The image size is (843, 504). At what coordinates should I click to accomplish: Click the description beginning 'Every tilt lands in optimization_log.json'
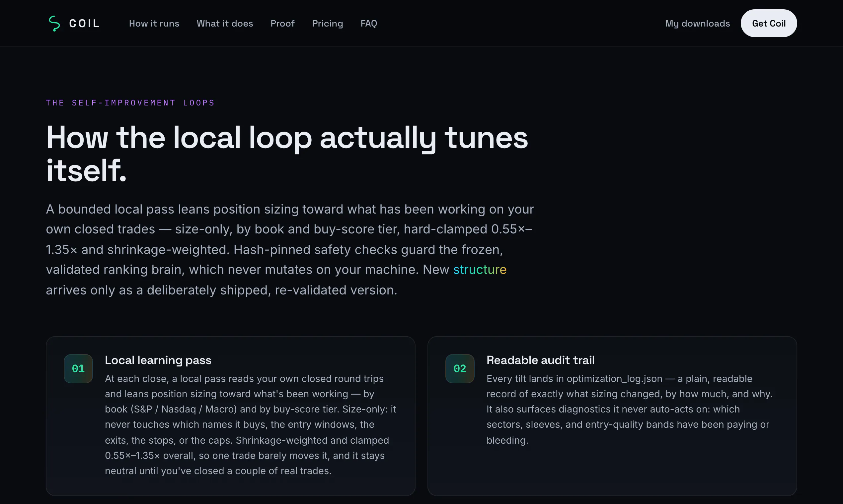pyautogui.click(x=630, y=409)
